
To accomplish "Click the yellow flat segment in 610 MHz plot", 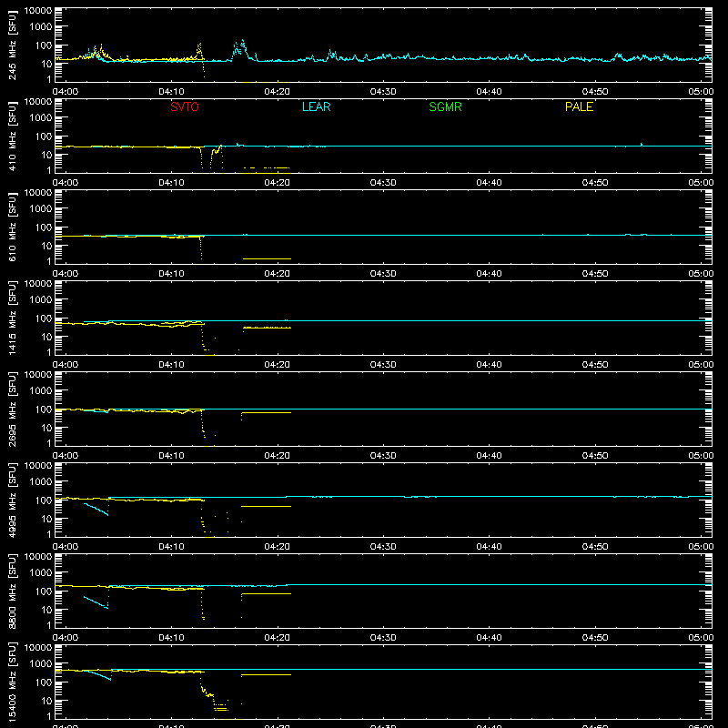I will click(x=267, y=258).
